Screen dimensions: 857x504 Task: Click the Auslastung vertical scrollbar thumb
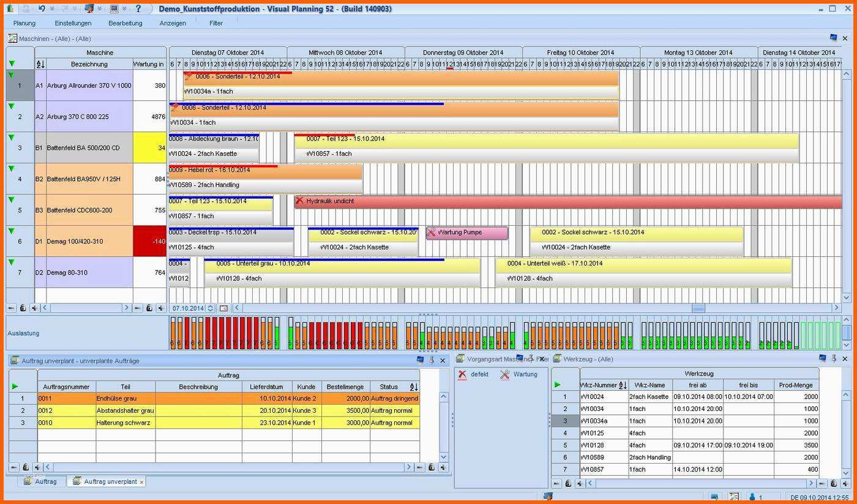[847, 332]
